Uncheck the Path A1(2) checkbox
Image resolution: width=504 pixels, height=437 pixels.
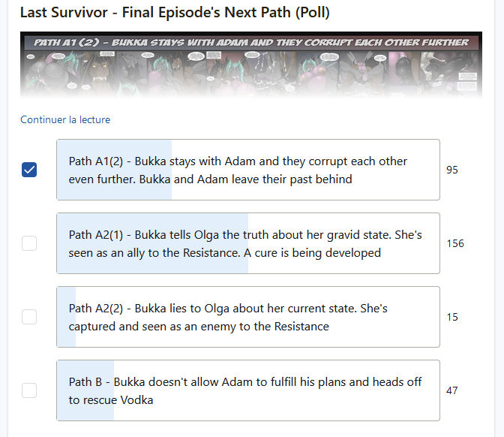point(29,170)
